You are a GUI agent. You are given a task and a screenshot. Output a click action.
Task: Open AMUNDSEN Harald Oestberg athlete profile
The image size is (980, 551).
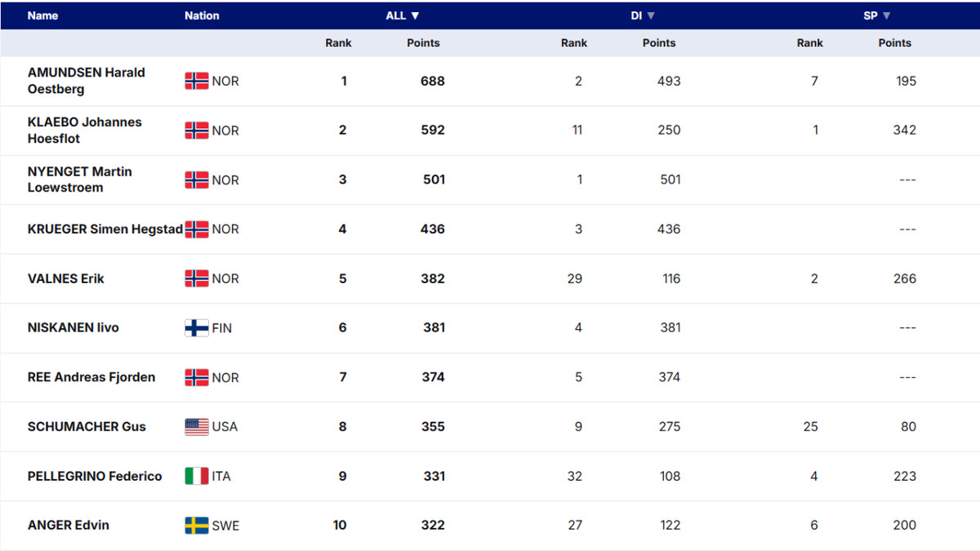86,80
